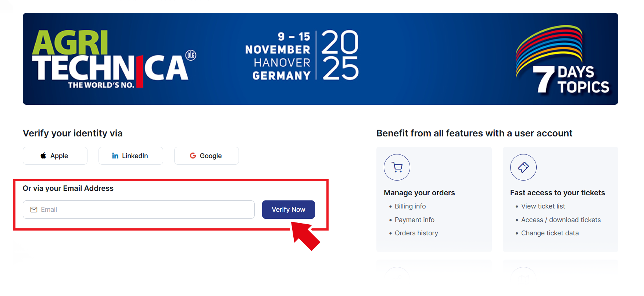Click the View ticket list item
This screenshot has width=644, height=296.
pyautogui.click(x=543, y=206)
